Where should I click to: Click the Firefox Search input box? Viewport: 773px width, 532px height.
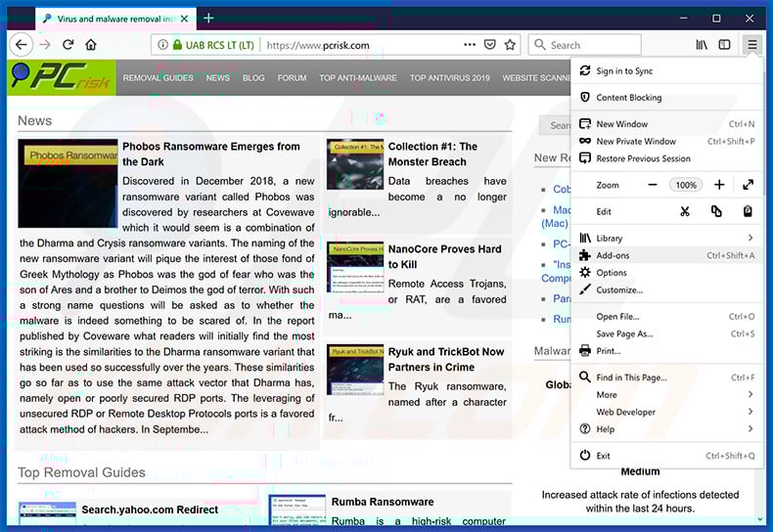point(585,45)
